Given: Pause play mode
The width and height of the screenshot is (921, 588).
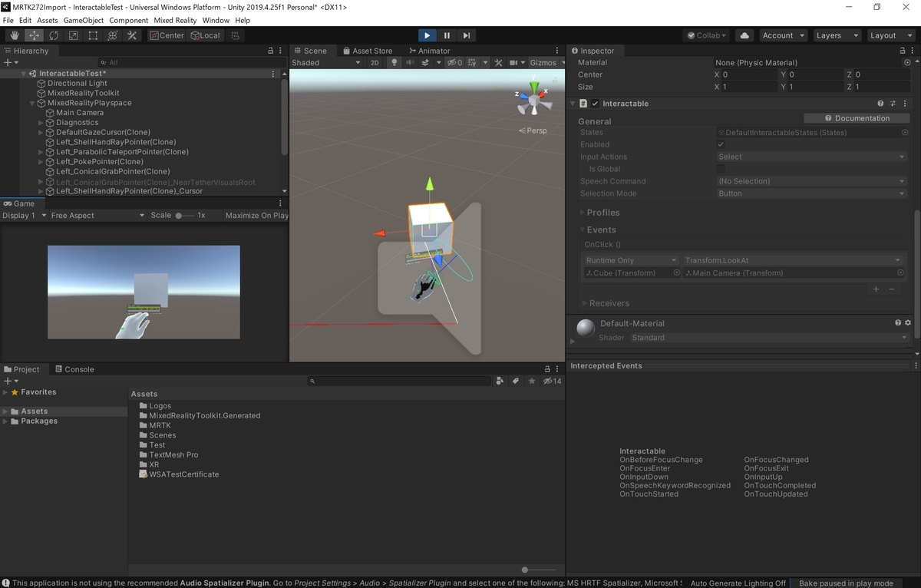Looking at the screenshot, I should [x=447, y=35].
